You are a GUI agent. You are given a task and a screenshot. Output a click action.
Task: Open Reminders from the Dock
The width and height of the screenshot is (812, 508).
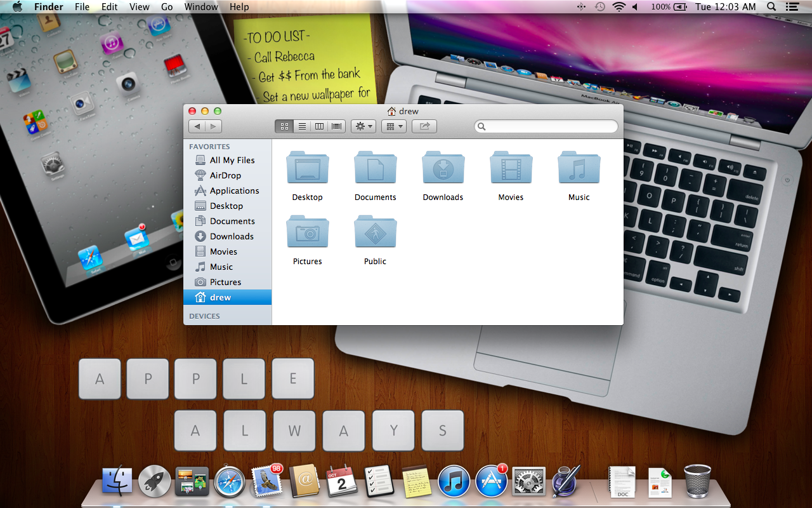(379, 481)
